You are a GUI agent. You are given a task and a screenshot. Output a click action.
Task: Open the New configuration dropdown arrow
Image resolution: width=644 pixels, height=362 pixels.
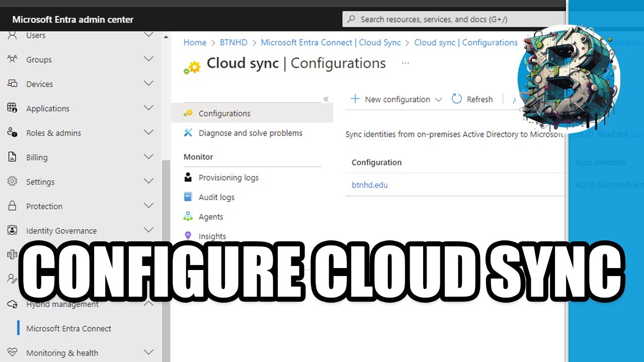coord(438,100)
